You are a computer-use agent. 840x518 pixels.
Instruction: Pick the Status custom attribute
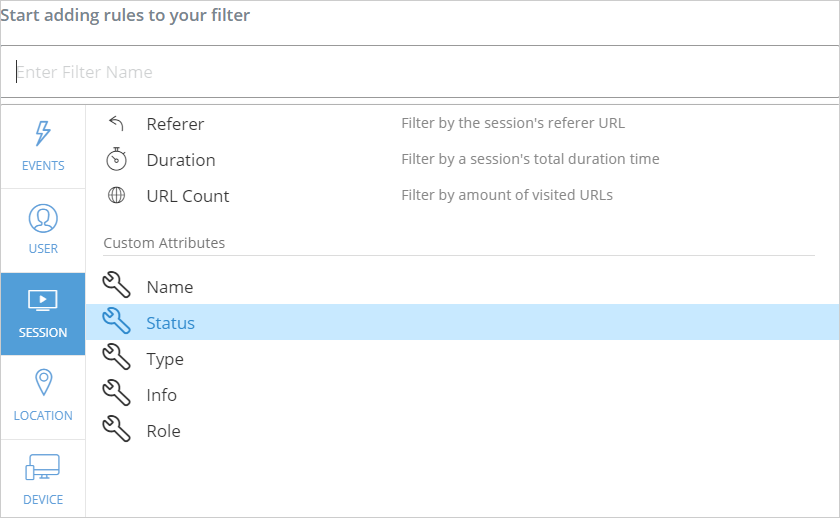pyautogui.click(x=171, y=323)
